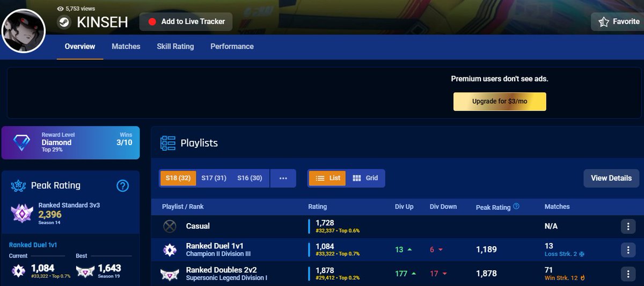Viewport: 644px width, 286px height.
Task: Select season S17 (31)
Action: 214,178
